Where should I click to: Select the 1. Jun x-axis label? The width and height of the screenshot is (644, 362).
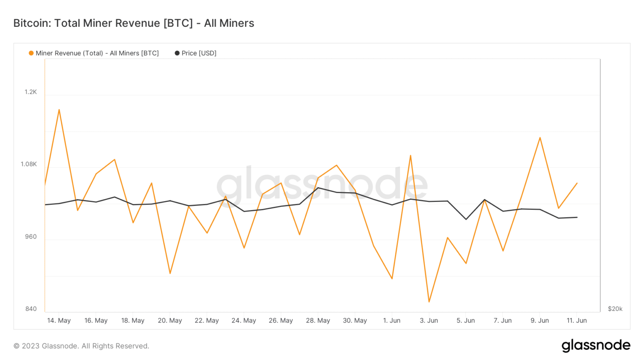[x=392, y=321]
